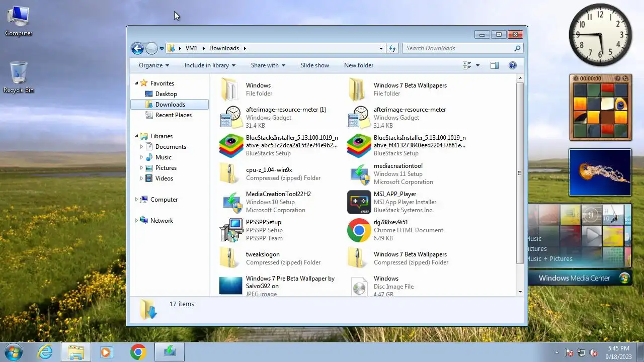Screen dimensions: 644x362
Task: Refresh the Downloads folder view
Action: click(392, 48)
